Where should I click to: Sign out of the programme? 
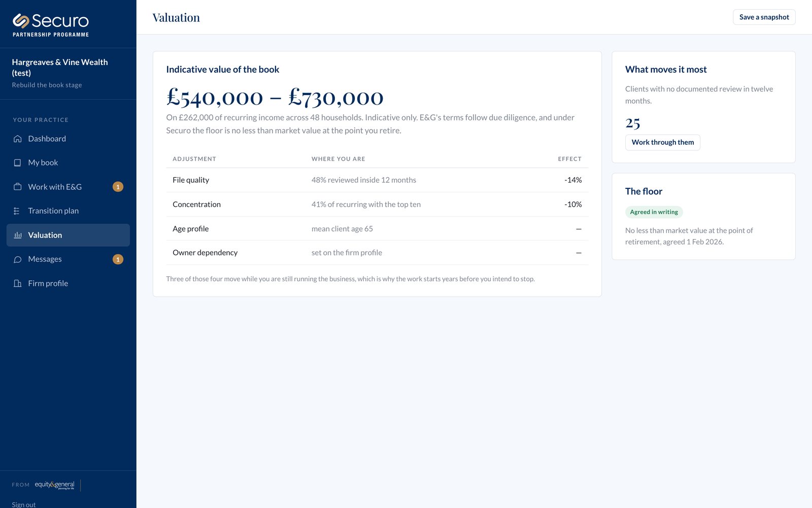click(24, 504)
